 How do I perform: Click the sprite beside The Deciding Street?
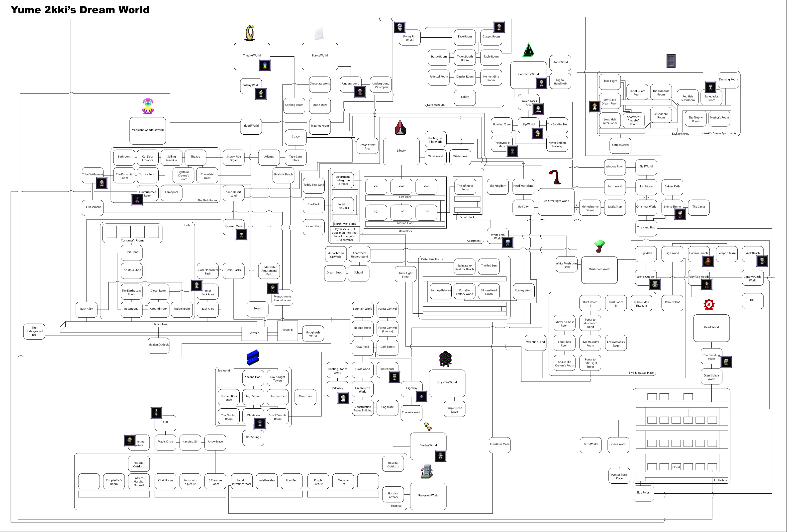726,362
